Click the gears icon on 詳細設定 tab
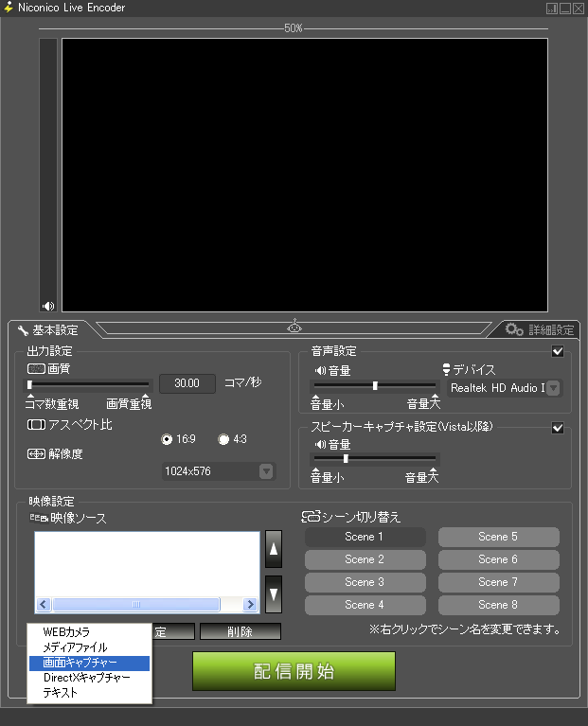Image resolution: width=588 pixels, height=726 pixels. [x=514, y=329]
